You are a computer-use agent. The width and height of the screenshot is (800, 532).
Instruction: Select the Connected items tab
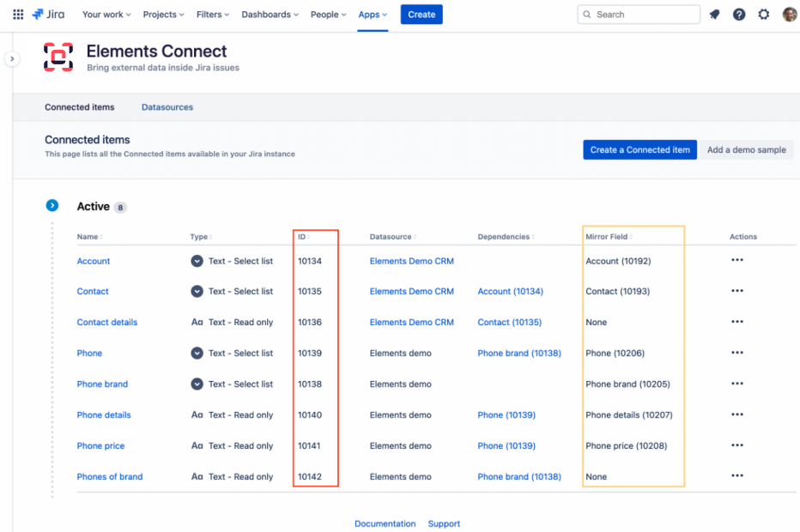(79, 106)
